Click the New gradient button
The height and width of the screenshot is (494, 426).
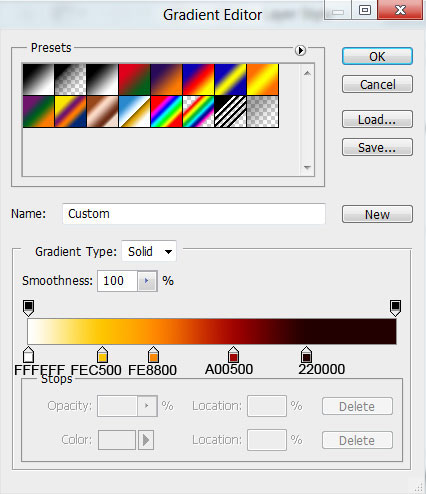377,214
